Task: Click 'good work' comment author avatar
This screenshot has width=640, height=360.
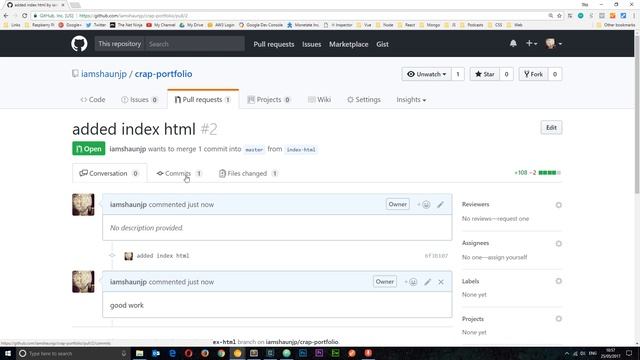Action: click(x=83, y=282)
